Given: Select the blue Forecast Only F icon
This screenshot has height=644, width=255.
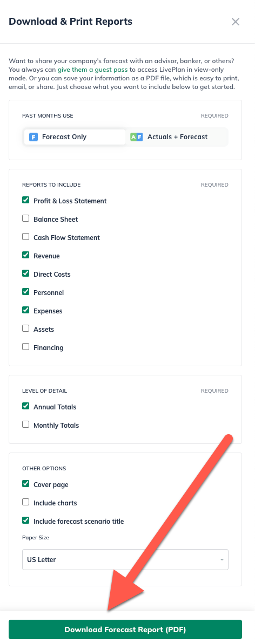Looking at the screenshot, I should click(33, 137).
